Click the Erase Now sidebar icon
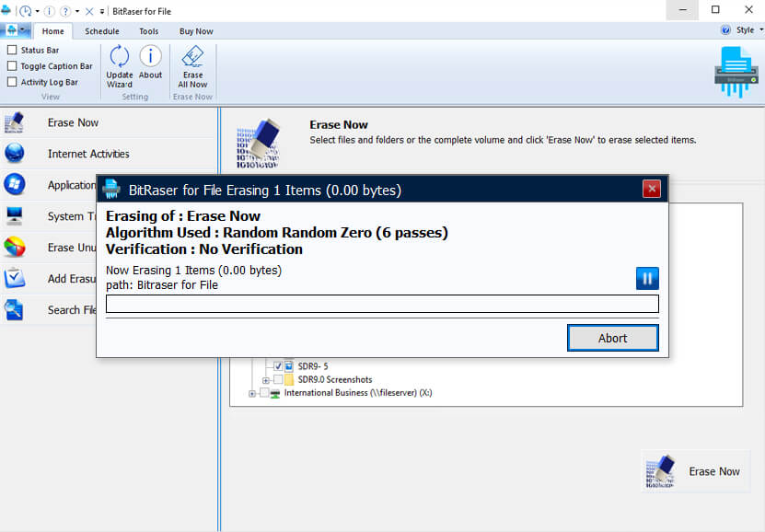The width and height of the screenshot is (765, 532). pos(14,122)
